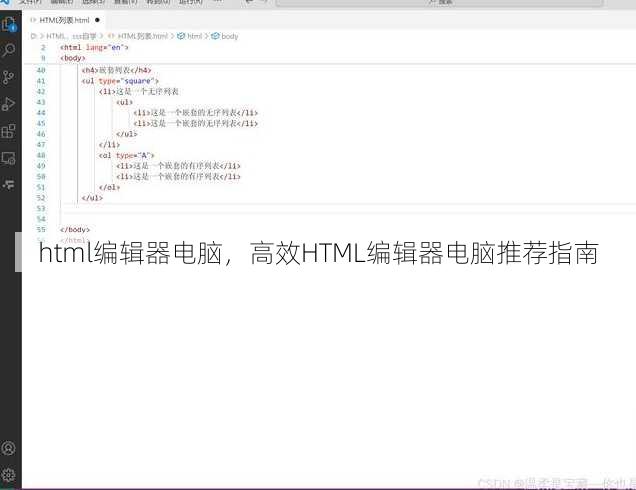Click the unsaved dot on HTML列表.html tab
The height and width of the screenshot is (490, 636).
click(x=97, y=20)
